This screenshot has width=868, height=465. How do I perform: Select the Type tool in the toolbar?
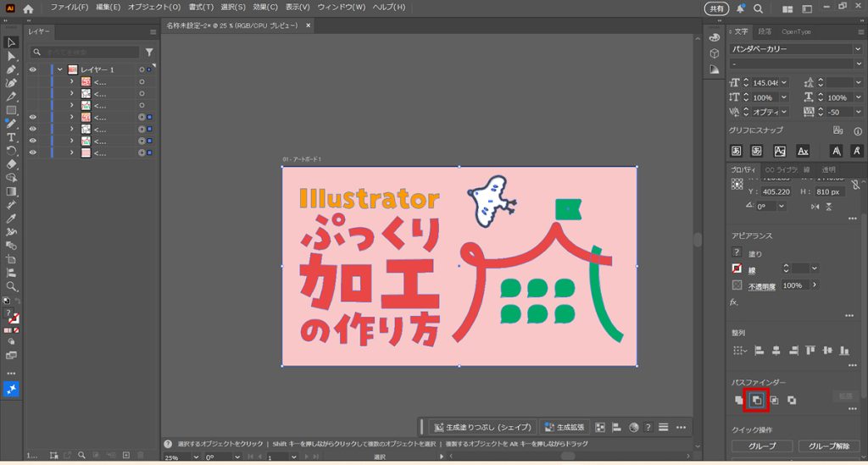click(12, 137)
